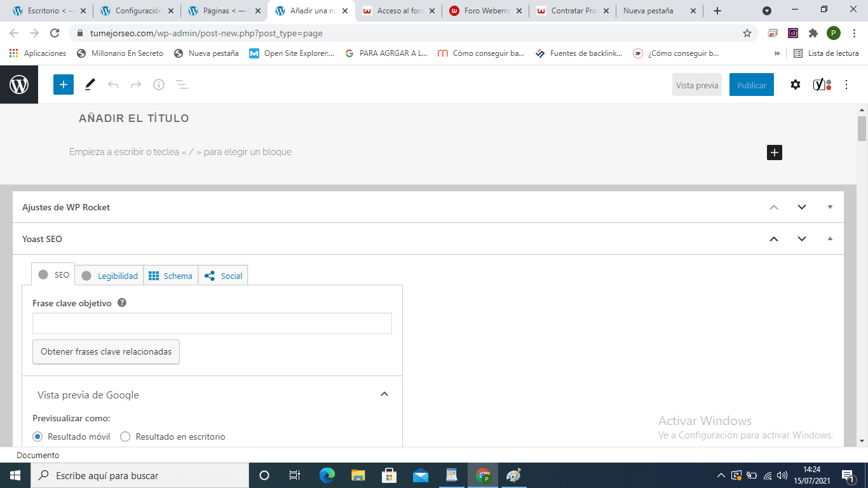
Task: Click the Documento breadcrumb label
Action: [38, 455]
